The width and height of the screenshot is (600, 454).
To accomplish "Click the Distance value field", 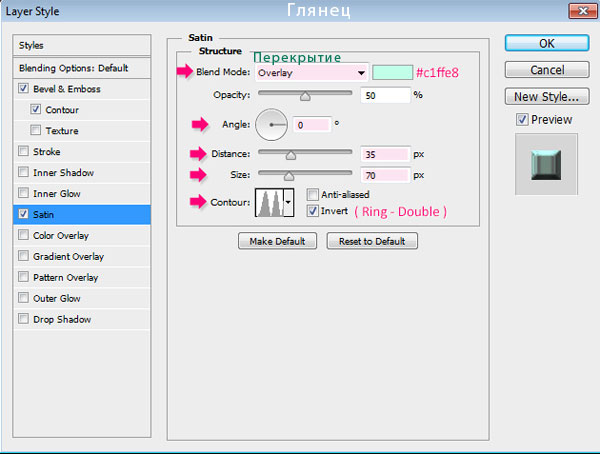I will point(385,154).
